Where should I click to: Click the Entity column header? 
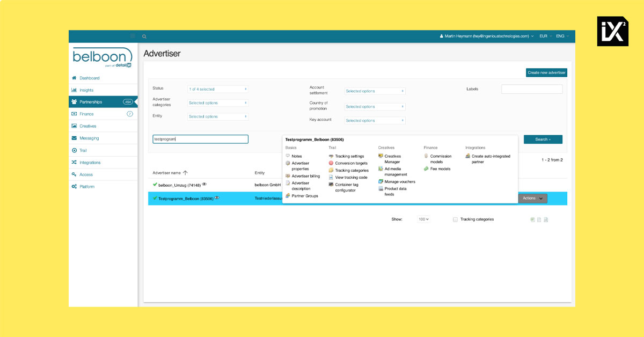tap(260, 173)
